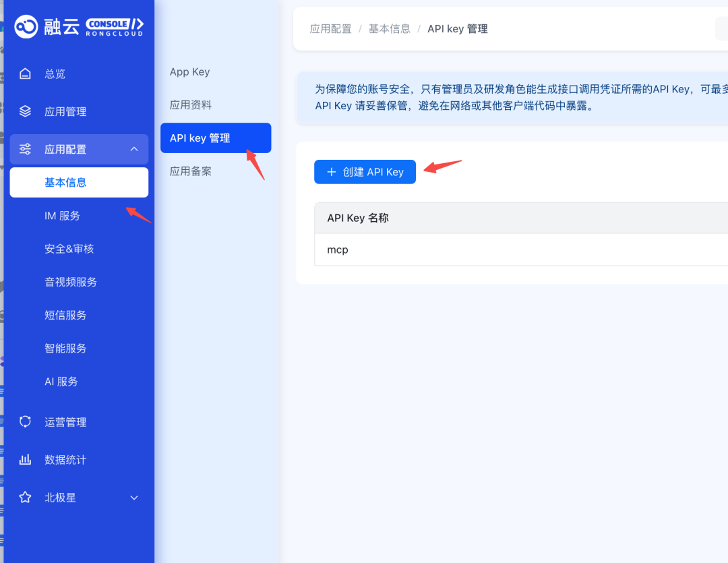This screenshot has height=563, width=728.
Task: Select 基本信息 in the sidebar
Action: (79, 183)
